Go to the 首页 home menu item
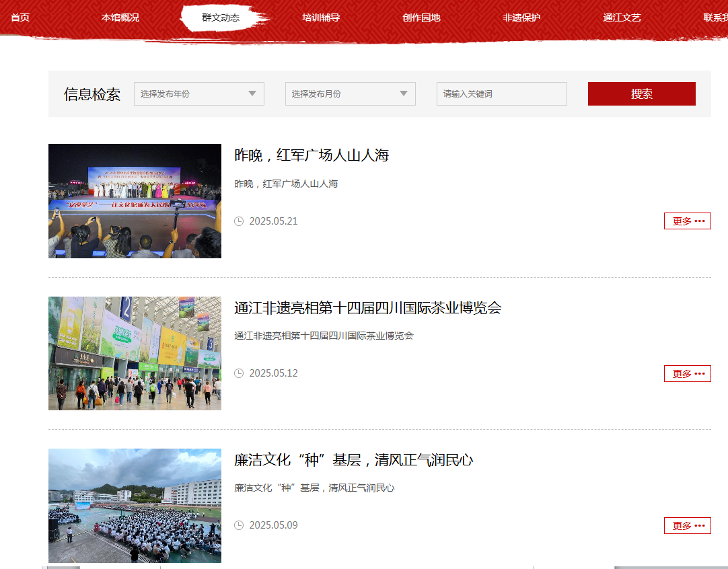728x569 pixels. pyautogui.click(x=20, y=17)
